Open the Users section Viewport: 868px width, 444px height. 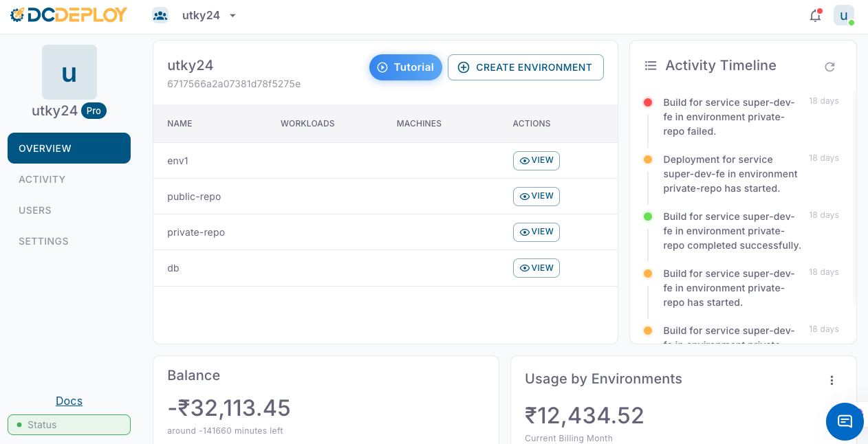[35, 210]
